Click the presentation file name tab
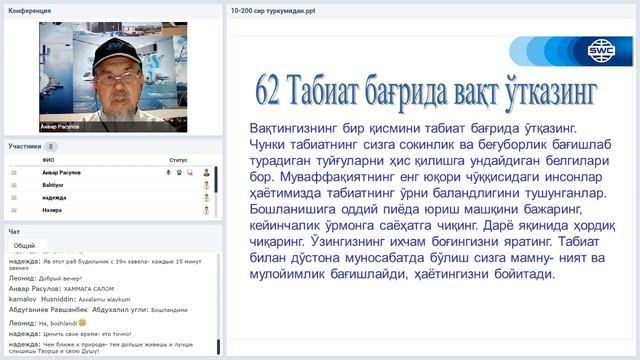 [x=273, y=11]
